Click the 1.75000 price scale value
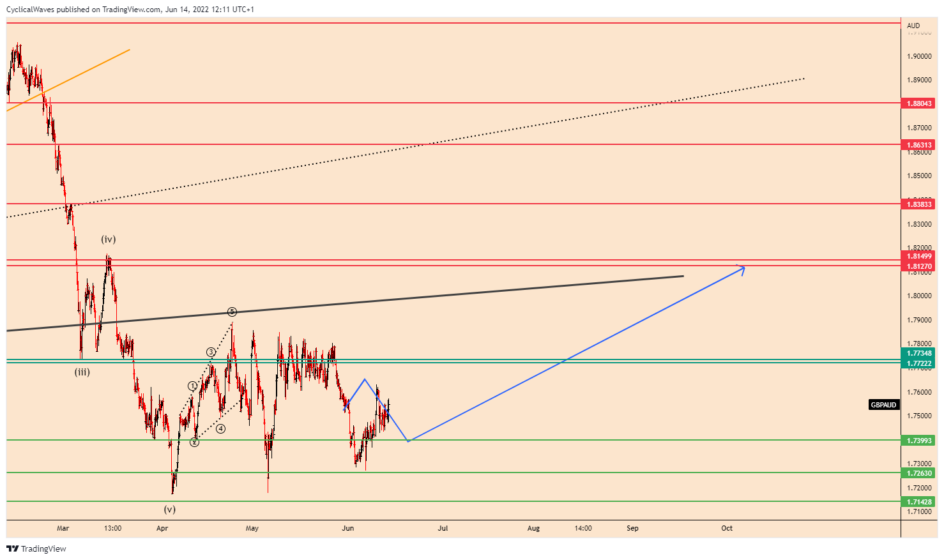Screen dimensions: 944x560 919,416
